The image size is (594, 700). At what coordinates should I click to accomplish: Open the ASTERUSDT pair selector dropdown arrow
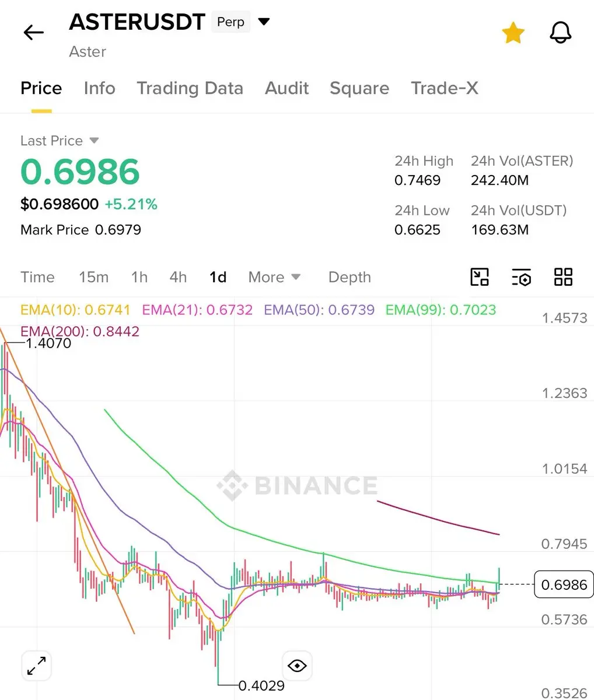point(264,22)
